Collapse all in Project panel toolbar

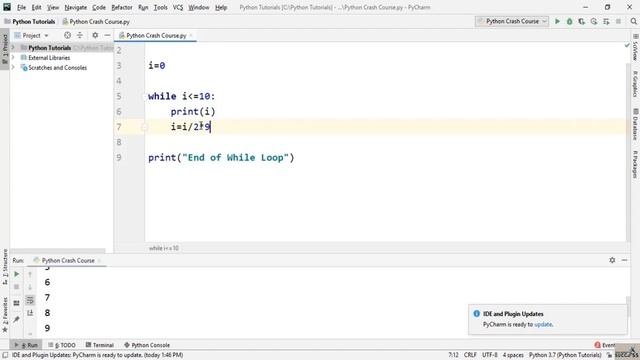tap(80, 36)
